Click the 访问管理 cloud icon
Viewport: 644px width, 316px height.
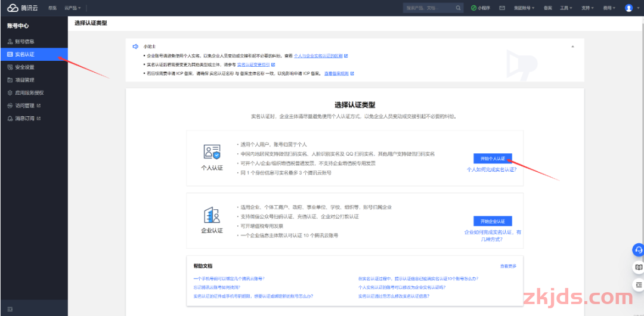tap(10, 106)
